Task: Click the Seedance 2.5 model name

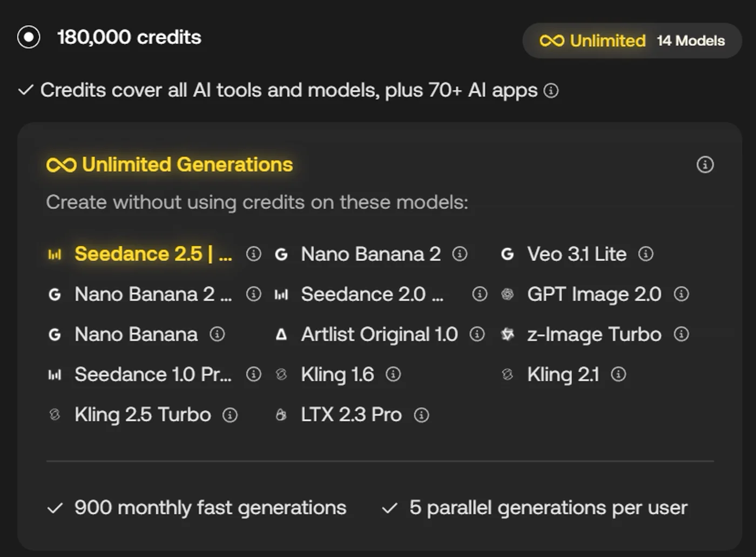Action: coord(153,254)
